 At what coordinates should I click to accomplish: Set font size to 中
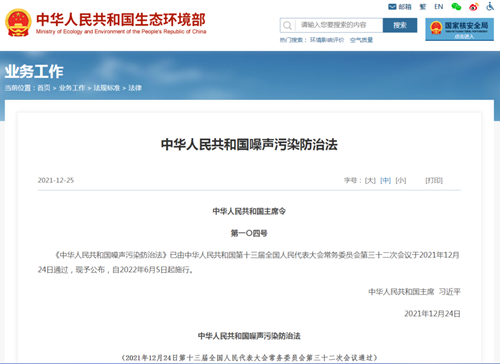click(385, 180)
